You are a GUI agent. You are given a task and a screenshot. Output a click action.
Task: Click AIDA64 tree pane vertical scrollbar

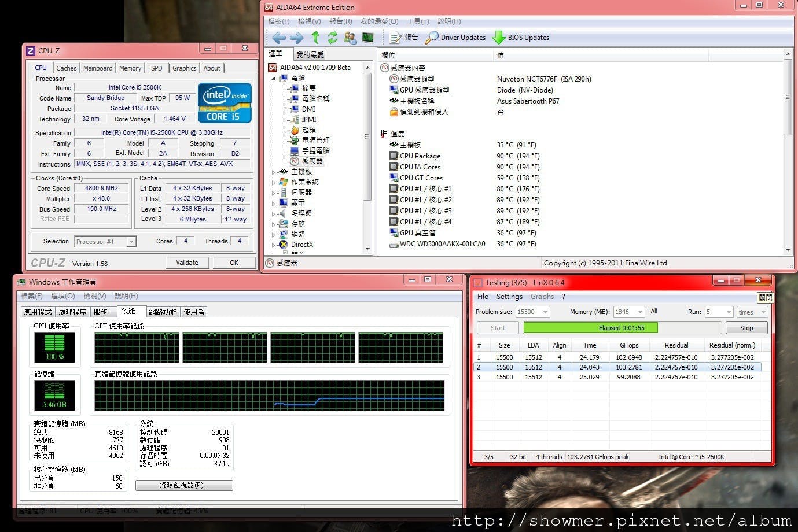[367, 157]
